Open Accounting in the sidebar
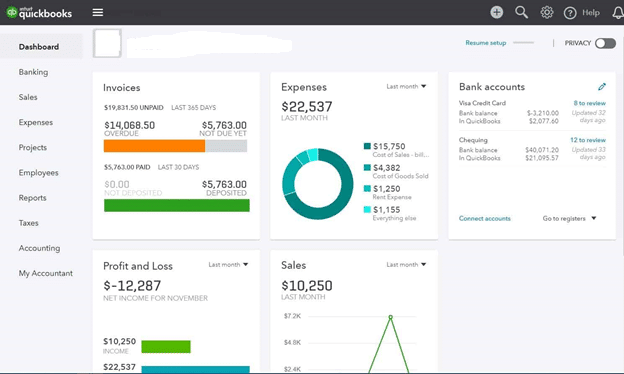This screenshot has height=374, width=624. click(x=39, y=248)
